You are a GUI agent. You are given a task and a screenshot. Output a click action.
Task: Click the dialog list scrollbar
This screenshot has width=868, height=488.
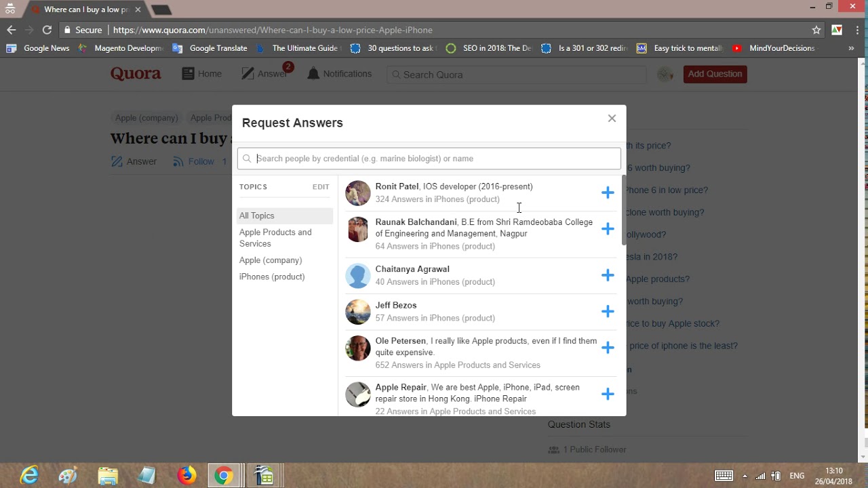pos(623,210)
